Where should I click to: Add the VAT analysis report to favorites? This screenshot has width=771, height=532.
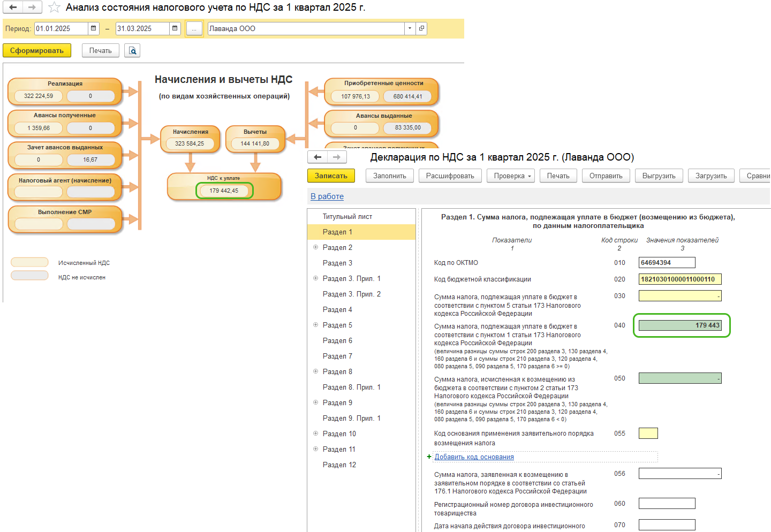[x=54, y=7]
